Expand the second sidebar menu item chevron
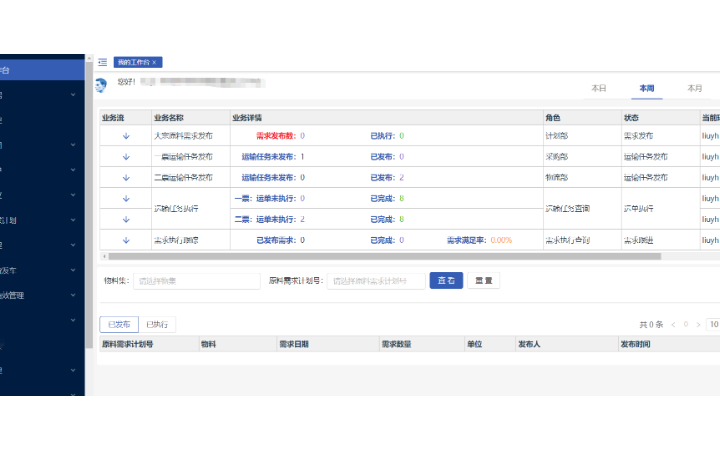Screen dimensions: 720x450 (73, 95)
